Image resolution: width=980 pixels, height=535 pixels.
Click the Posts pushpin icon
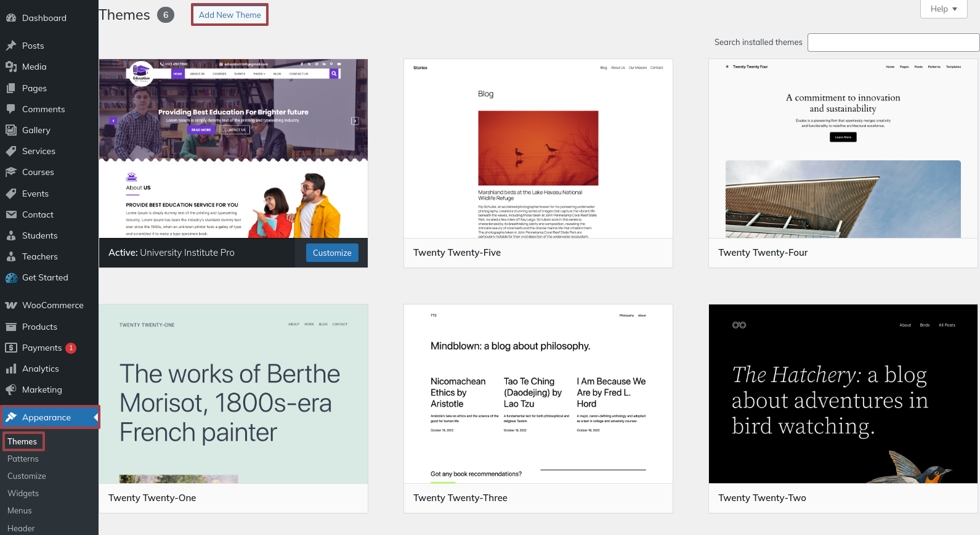tap(11, 46)
